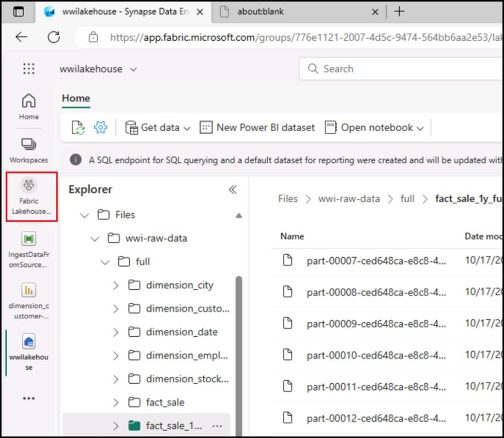Collapse the Files tree node
Screen dimensions: 504x438
coord(85,215)
